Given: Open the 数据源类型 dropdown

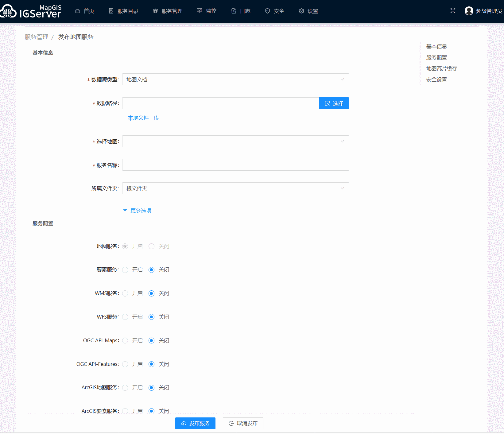Looking at the screenshot, I should point(235,79).
